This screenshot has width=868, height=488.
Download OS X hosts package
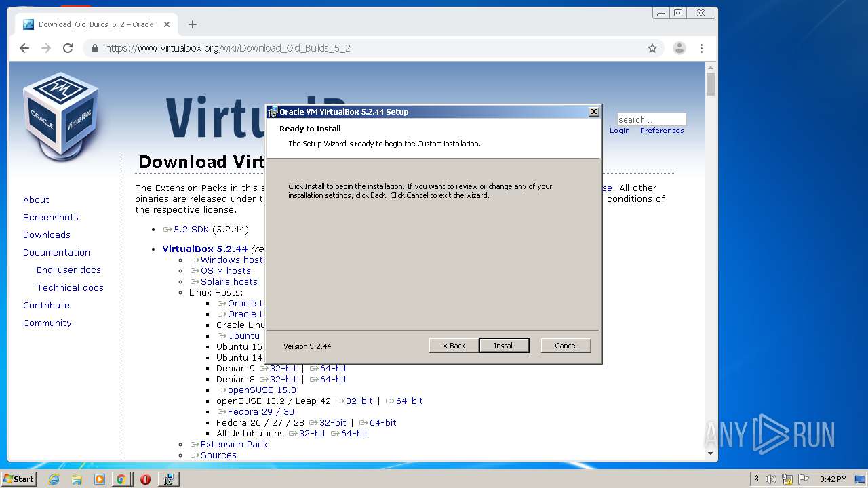coord(220,271)
